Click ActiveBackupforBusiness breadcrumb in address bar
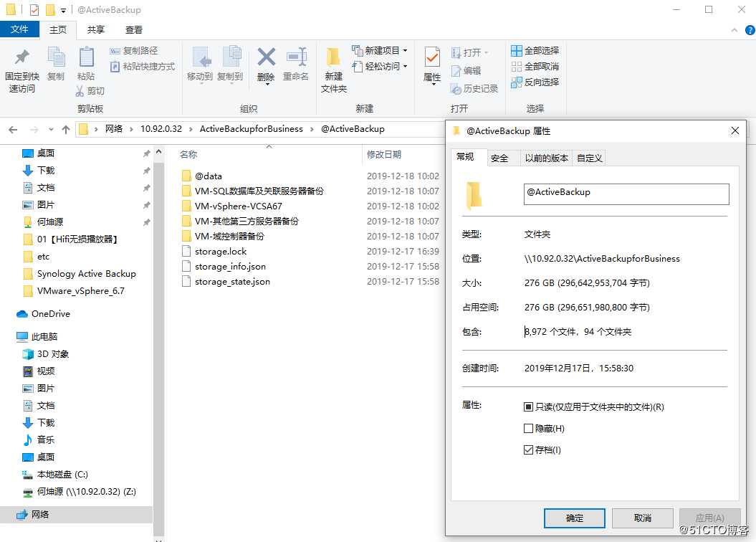The image size is (756, 542). coord(252,129)
